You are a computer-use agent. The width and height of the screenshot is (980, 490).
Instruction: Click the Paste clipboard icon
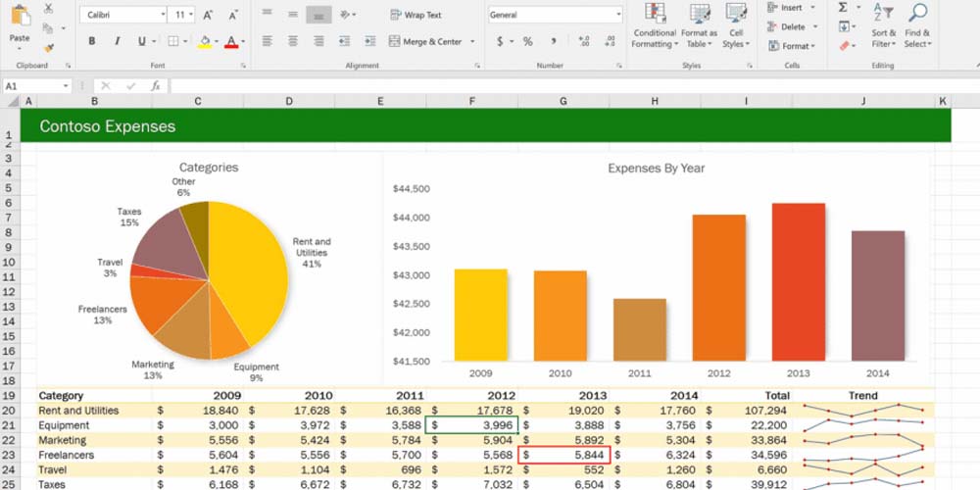tap(20, 15)
